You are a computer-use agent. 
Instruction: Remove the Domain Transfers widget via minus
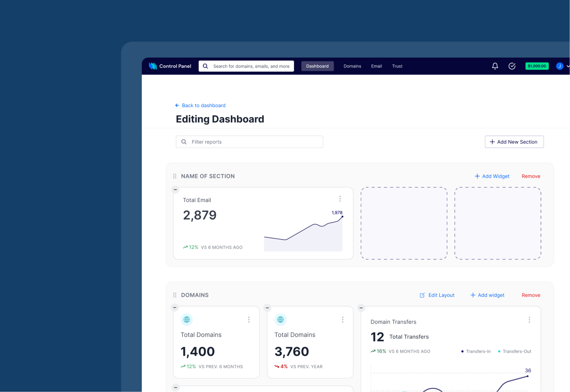click(361, 308)
